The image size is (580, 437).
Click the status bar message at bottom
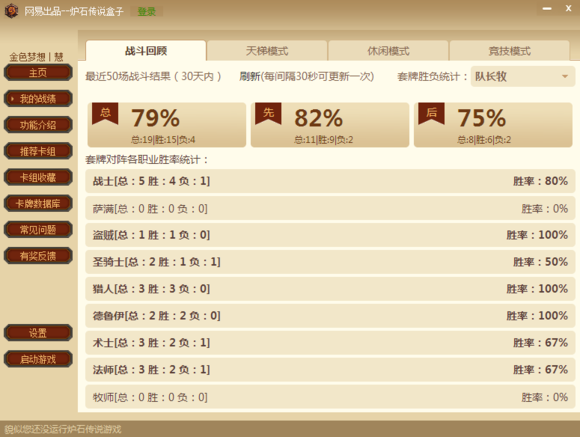click(63, 429)
